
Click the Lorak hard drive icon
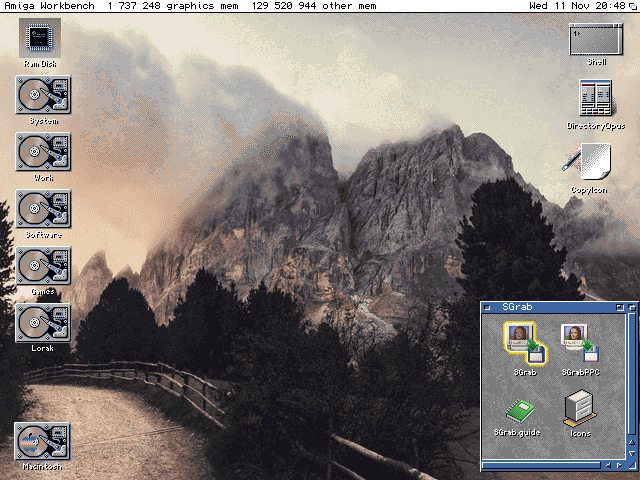coord(43,323)
